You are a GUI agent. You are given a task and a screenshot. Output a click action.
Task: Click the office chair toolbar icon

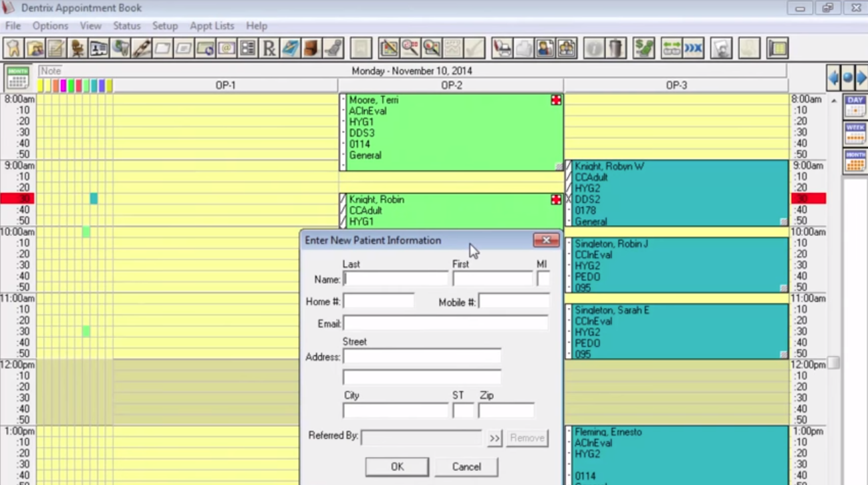[x=78, y=48]
